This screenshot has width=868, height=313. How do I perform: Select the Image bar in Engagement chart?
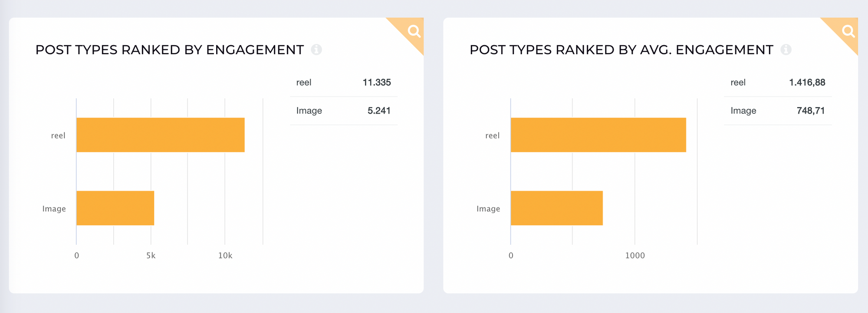coord(115,208)
